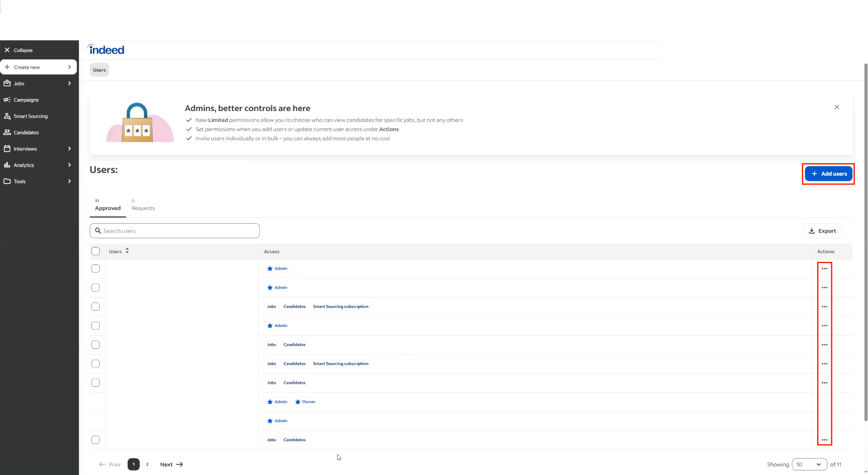The width and height of the screenshot is (868, 475).
Task: Switch to the Requests tab
Action: [x=143, y=208]
